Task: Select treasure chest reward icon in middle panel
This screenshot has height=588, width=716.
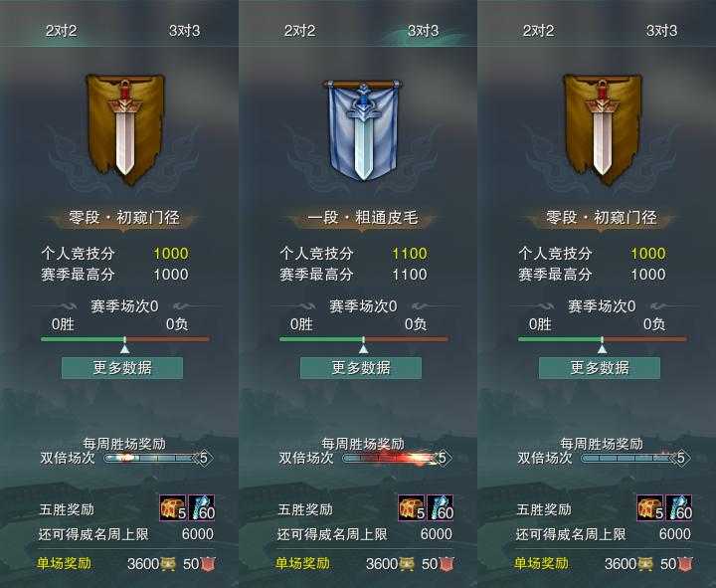Action: pos(412,507)
